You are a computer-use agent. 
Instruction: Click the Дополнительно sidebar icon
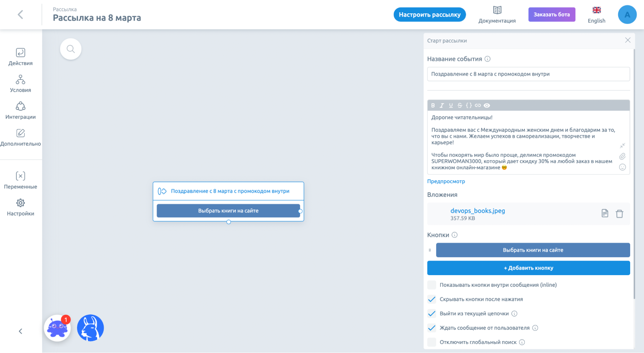20,134
